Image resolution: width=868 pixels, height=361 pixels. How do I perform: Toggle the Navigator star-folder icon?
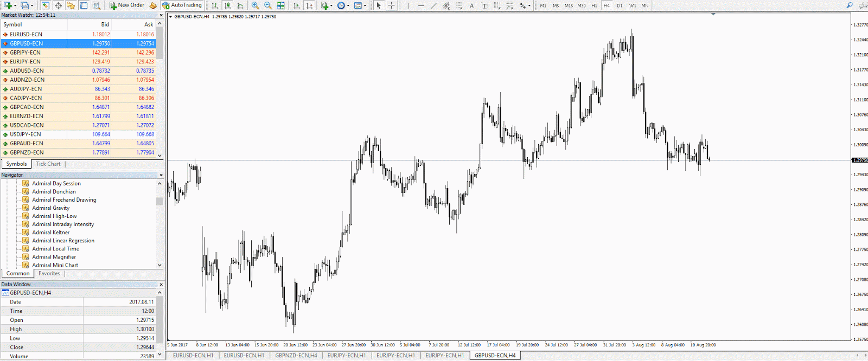(71, 5)
